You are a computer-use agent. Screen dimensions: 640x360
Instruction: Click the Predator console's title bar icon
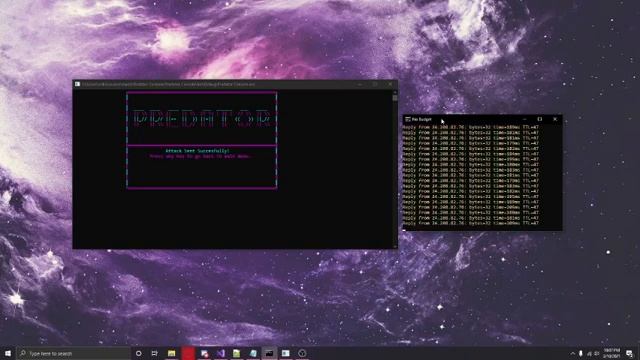(x=77, y=84)
